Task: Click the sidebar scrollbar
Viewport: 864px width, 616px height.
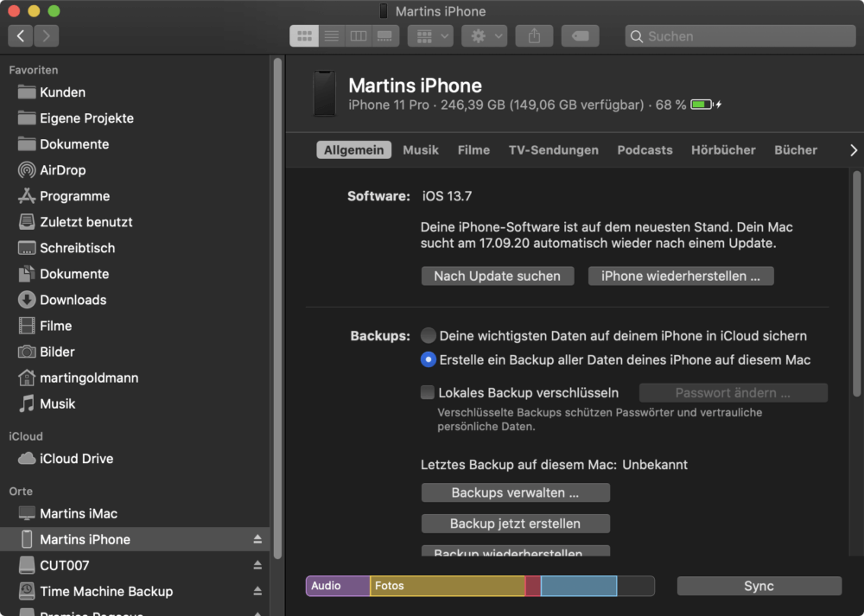Action: tap(277, 308)
